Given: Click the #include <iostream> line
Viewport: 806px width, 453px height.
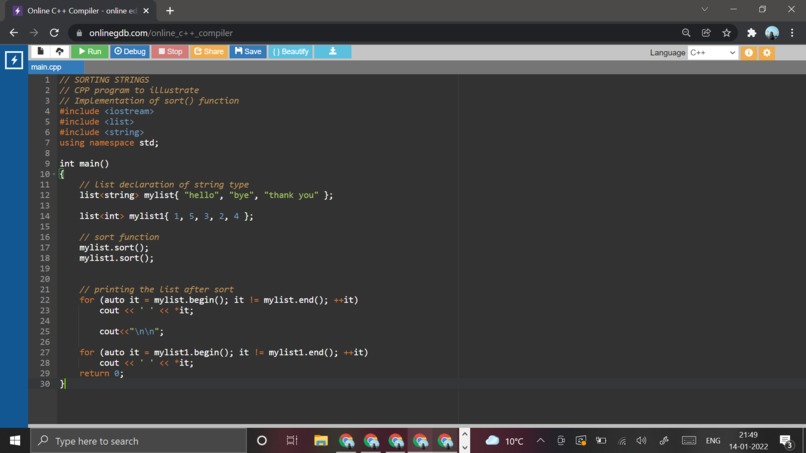Looking at the screenshot, I should pyautogui.click(x=106, y=112).
